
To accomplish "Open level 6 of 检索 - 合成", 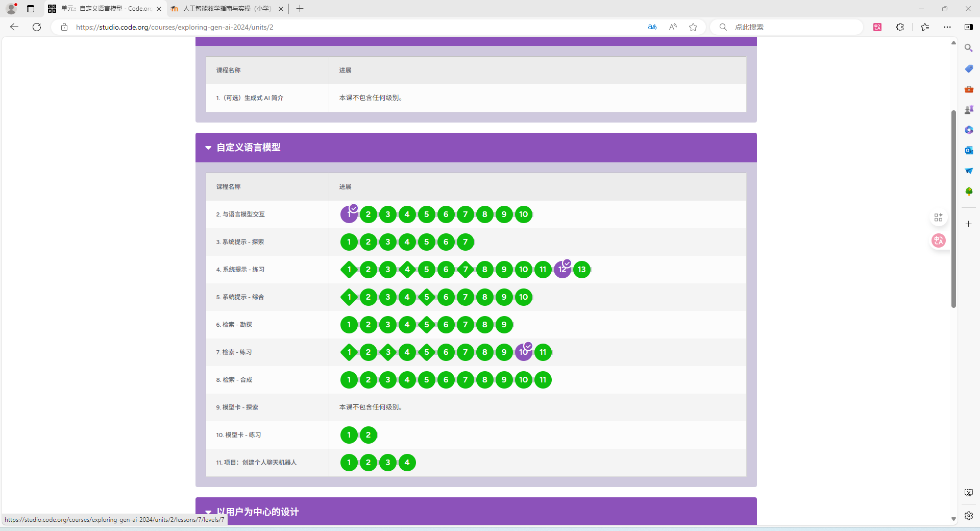I will pos(446,380).
